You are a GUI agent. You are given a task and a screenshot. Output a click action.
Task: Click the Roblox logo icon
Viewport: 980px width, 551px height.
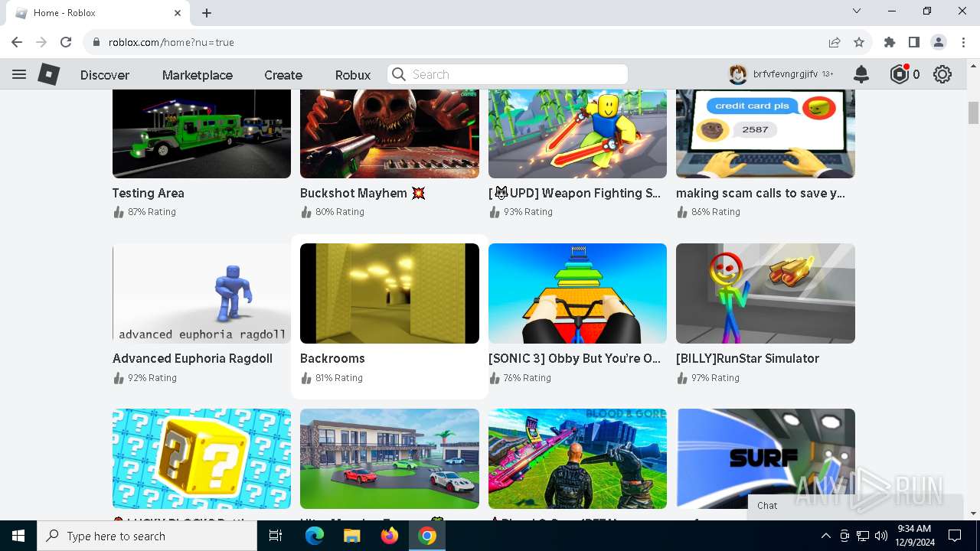(49, 74)
